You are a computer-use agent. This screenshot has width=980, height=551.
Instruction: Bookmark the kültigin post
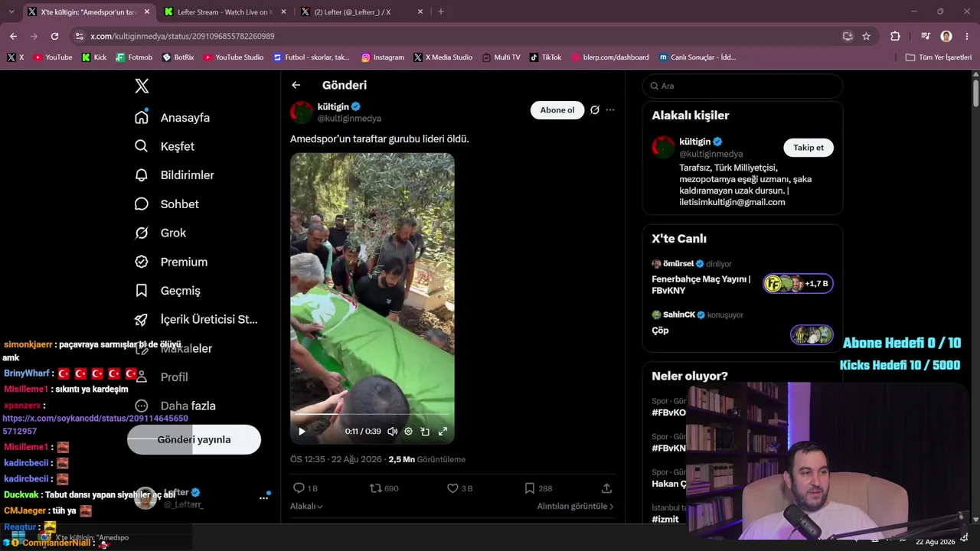coord(530,488)
